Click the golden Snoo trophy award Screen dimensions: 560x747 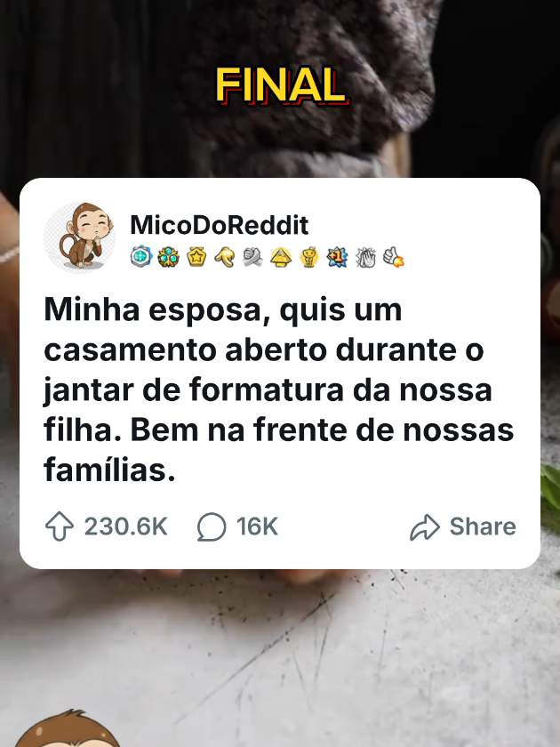pyautogui.click(x=309, y=257)
